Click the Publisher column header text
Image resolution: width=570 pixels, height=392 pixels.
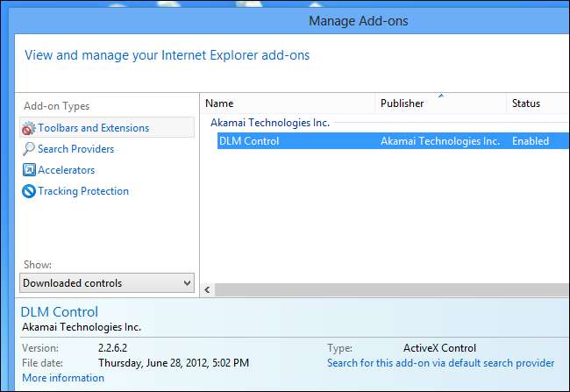[x=402, y=103]
